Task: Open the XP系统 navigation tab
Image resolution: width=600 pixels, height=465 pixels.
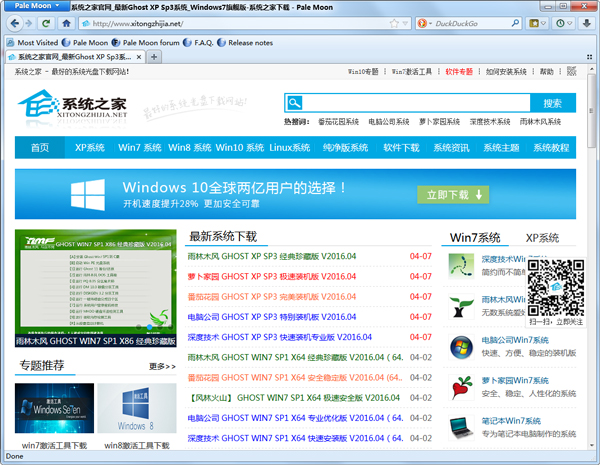Action: tap(90, 147)
